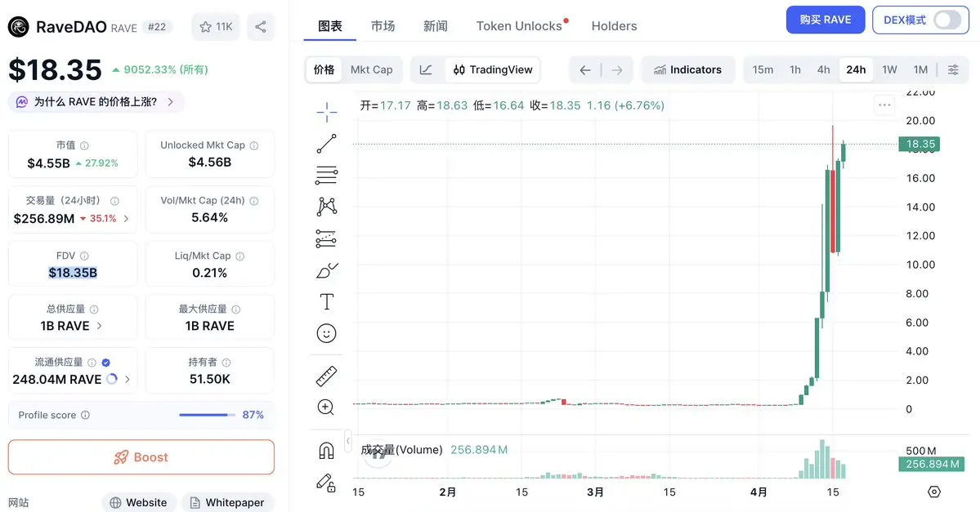Switch to the Token Unlocks tab

(x=519, y=26)
